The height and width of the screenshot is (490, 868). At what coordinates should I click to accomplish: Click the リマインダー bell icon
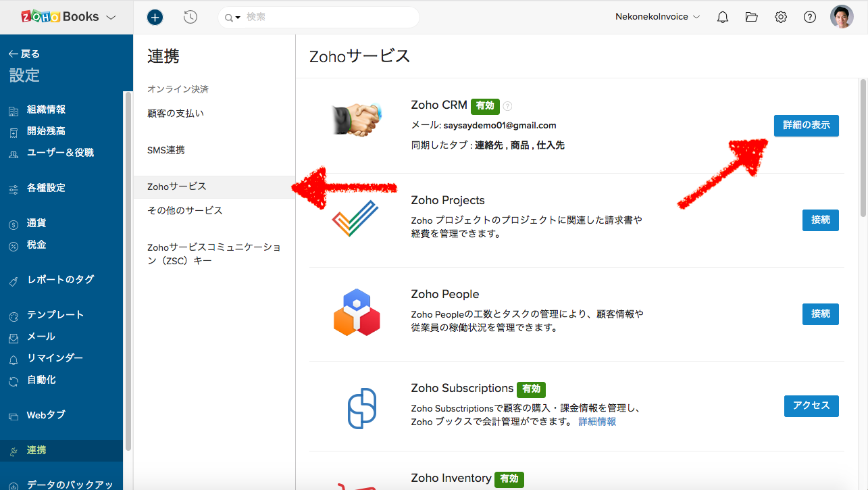[14, 359]
